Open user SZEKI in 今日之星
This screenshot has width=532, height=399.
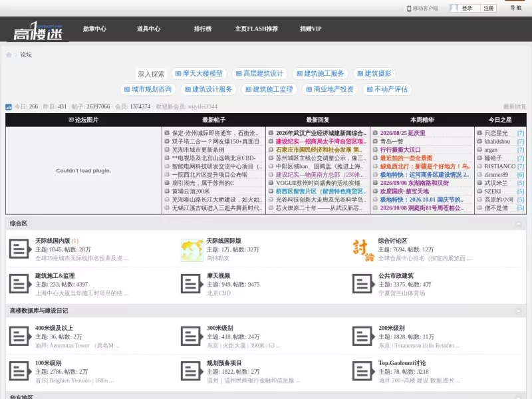[493, 192]
